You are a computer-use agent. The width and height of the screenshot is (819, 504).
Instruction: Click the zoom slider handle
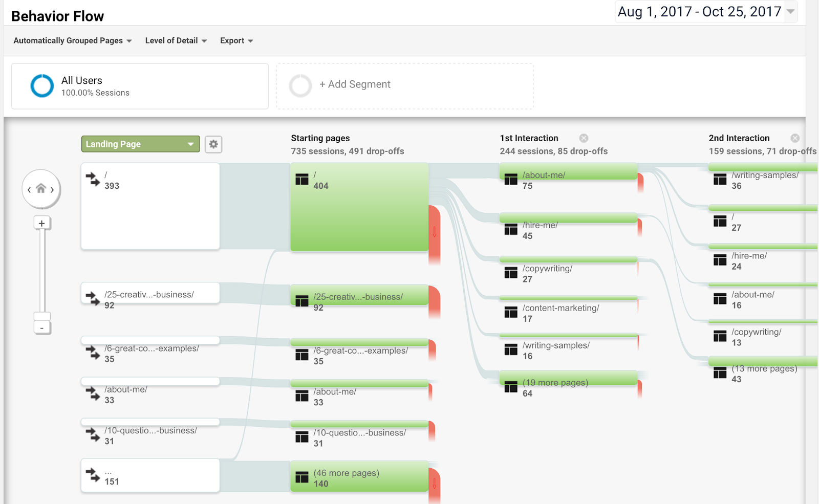(x=42, y=316)
